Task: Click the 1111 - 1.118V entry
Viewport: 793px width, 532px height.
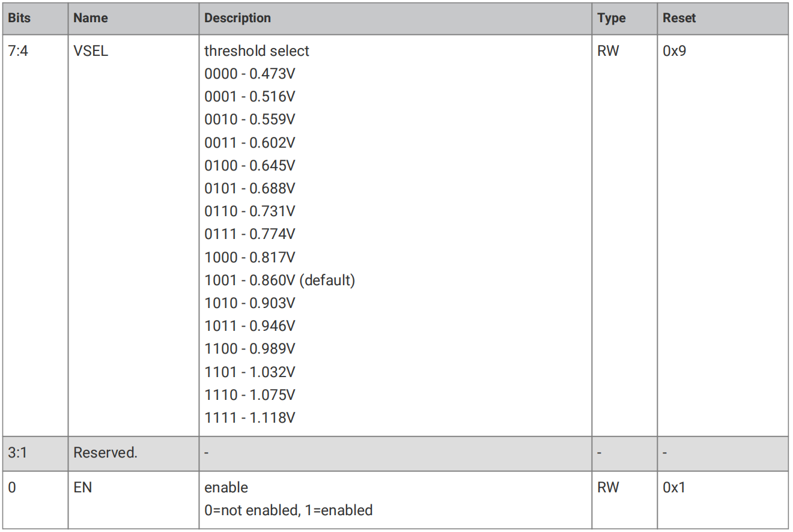Action: tap(250, 417)
